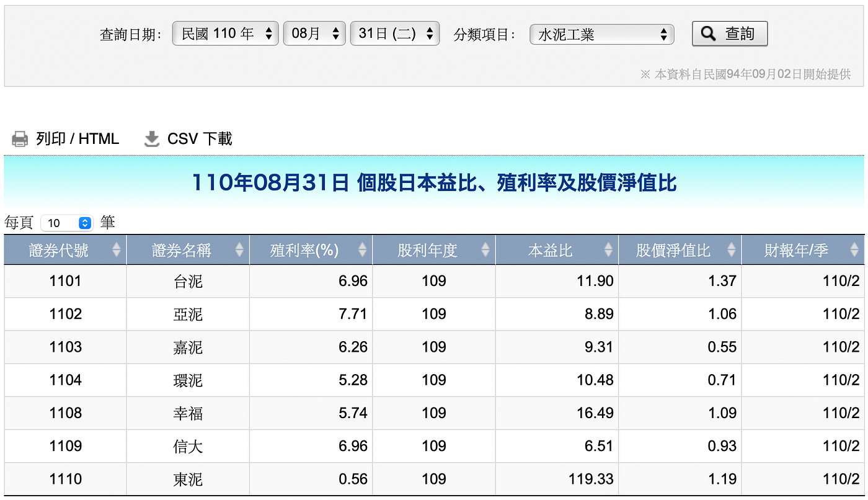Image resolution: width=868 pixels, height=500 pixels.
Task: Click the printer icon for 列印 / HTML
Action: pyautogui.click(x=20, y=139)
